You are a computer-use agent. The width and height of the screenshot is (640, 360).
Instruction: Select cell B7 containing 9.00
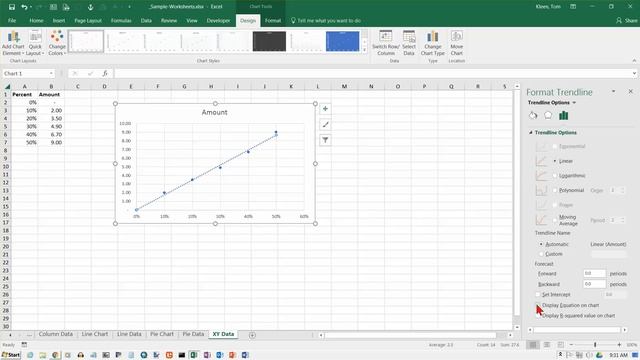coord(51,142)
